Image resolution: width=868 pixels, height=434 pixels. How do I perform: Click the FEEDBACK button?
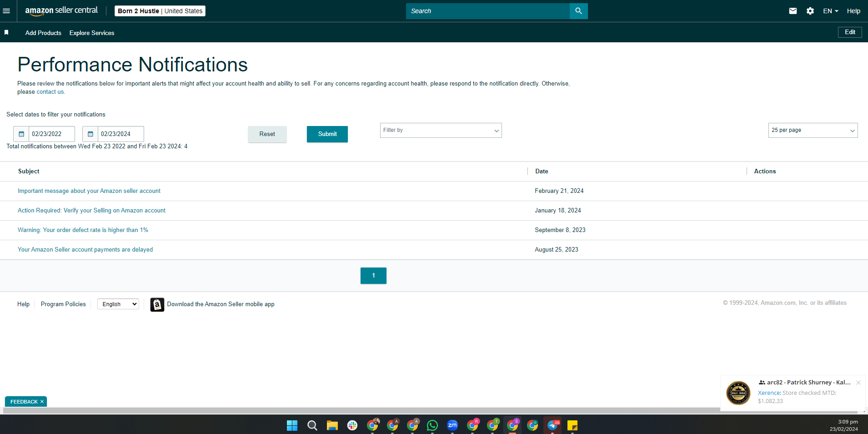pyautogui.click(x=24, y=402)
